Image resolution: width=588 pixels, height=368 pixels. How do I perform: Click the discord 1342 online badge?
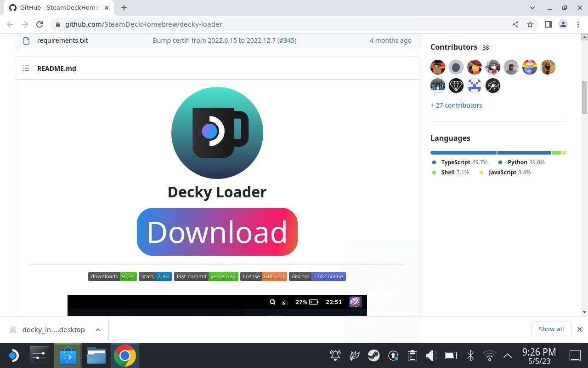tap(317, 276)
